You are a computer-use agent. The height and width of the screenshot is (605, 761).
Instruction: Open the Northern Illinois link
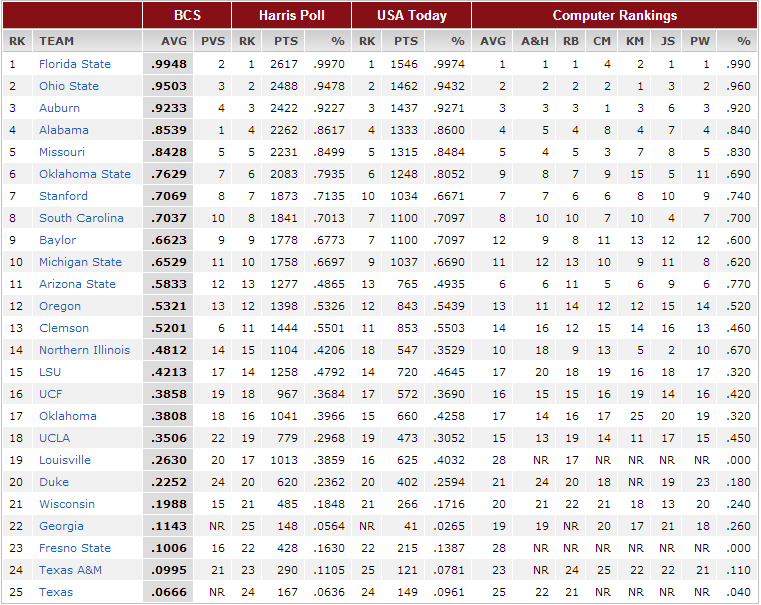coord(84,350)
